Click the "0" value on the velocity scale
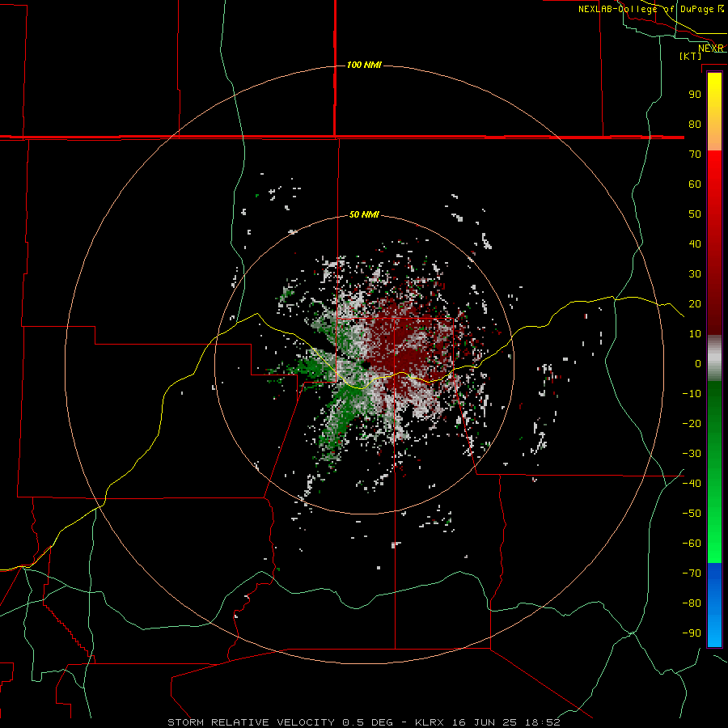The image size is (728, 728). pyautogui.click(x=698, y=363)
